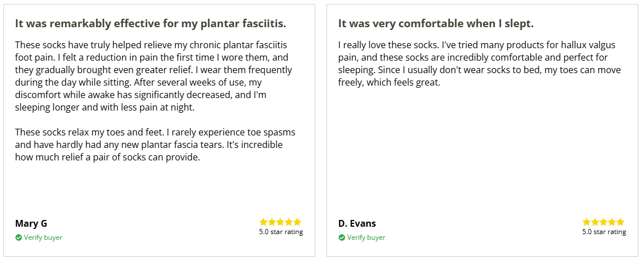Click D. Evans's green verified checkmark icon
Viewport: 644px width, 263px height.
[342, 237]
